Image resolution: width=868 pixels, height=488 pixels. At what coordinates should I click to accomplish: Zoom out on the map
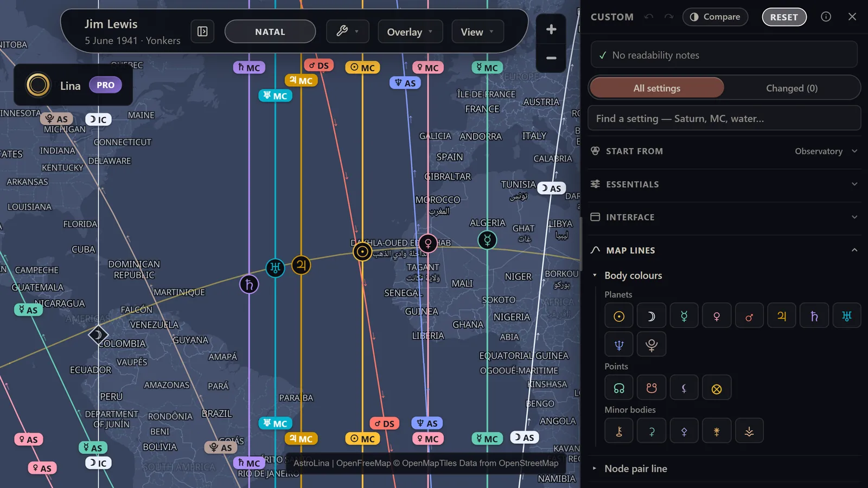point(551,58)
